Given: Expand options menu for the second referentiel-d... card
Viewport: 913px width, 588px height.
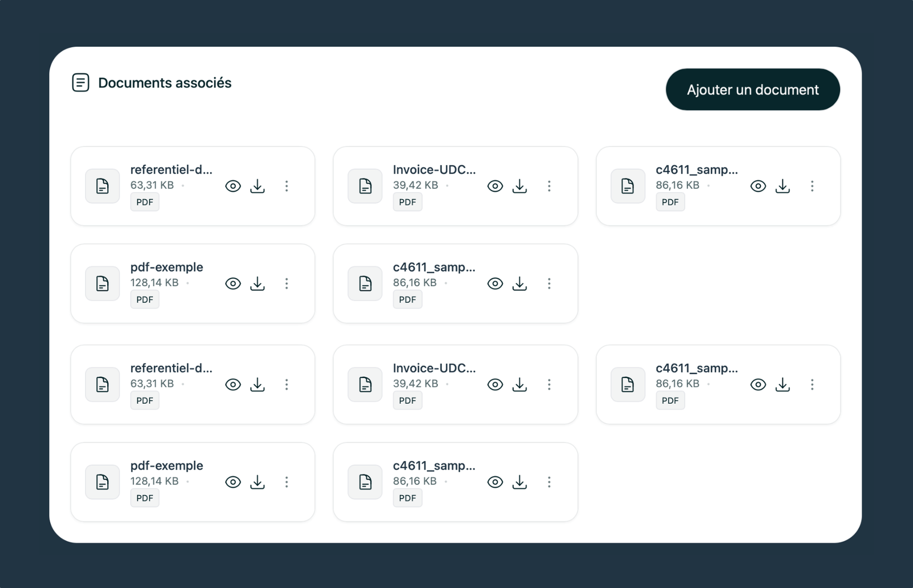Looking at the screenshot, I should click(286, 384).
